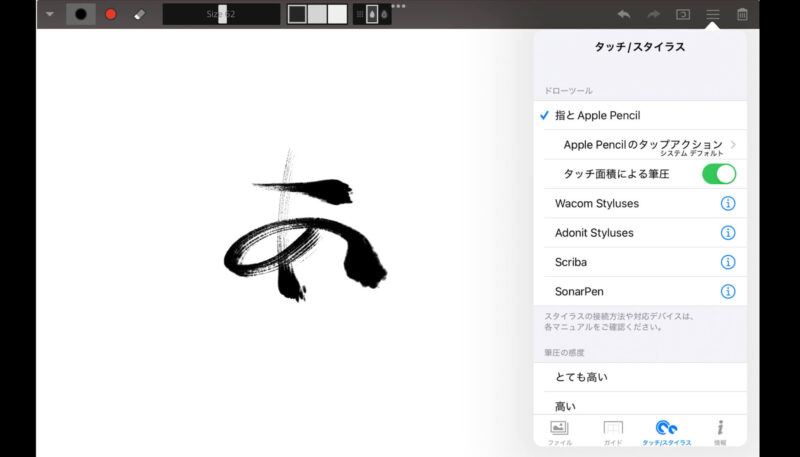The width and height of the screenshot is (800, 457).
Task: Switch to the ファイル tab
Action: click(560, 433)
